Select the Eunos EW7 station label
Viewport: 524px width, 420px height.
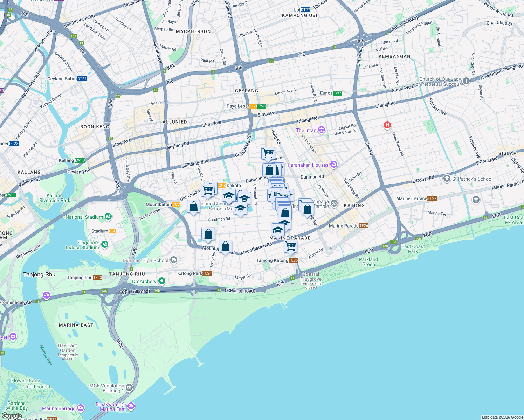331,93
